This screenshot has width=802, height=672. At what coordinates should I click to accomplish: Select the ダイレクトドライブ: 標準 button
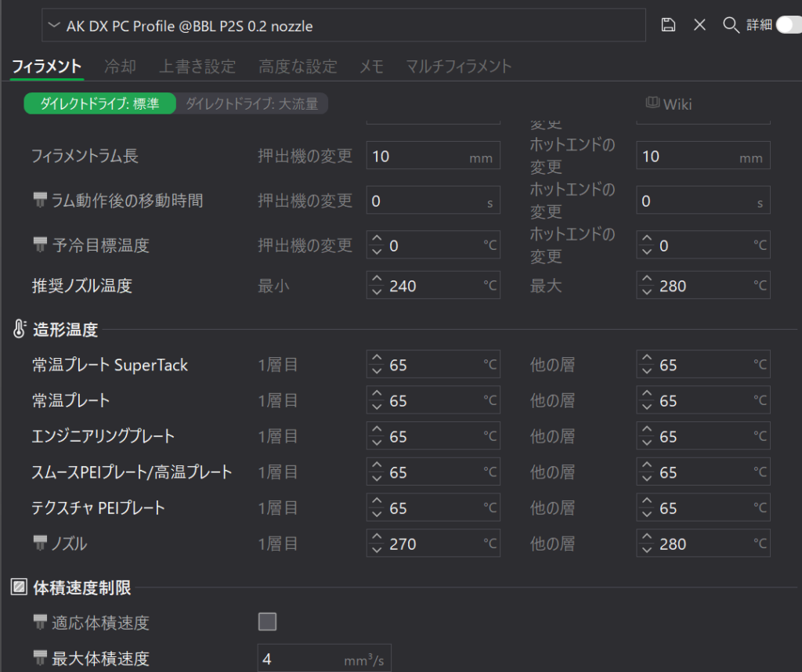pyautogui.click(x=99, y=104)
